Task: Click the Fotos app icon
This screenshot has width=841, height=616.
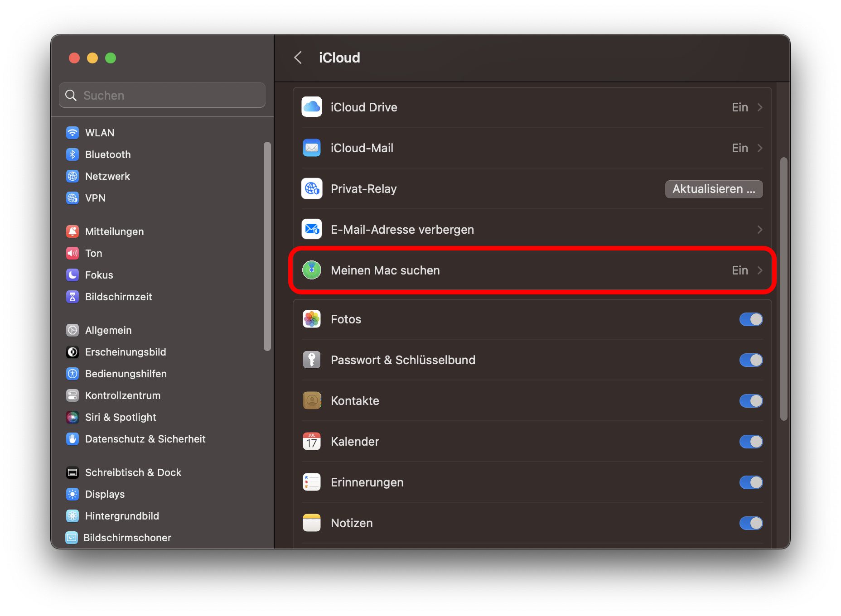Action: (311, 319)
